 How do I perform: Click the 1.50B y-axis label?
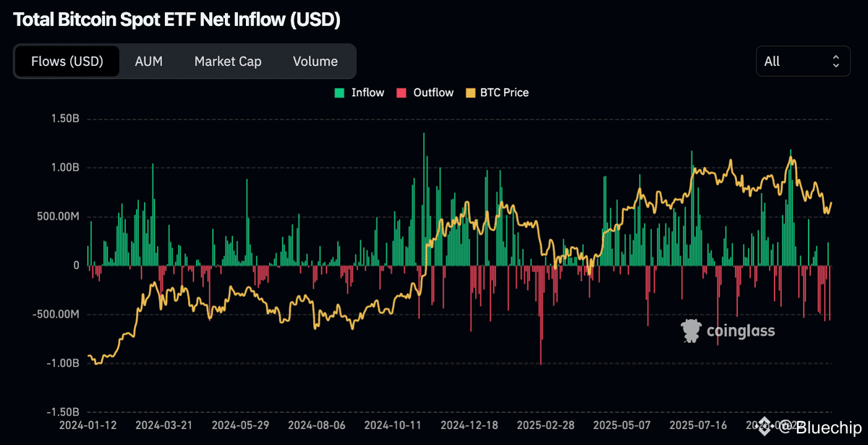point(64,119)
